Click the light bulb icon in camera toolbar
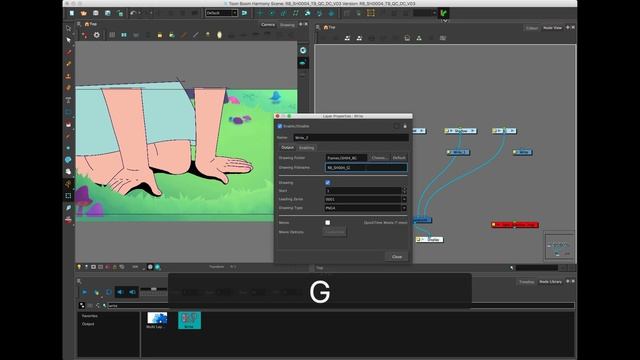Image resolution: width=640 pixels, height=360 pixels. coord(208,35)
